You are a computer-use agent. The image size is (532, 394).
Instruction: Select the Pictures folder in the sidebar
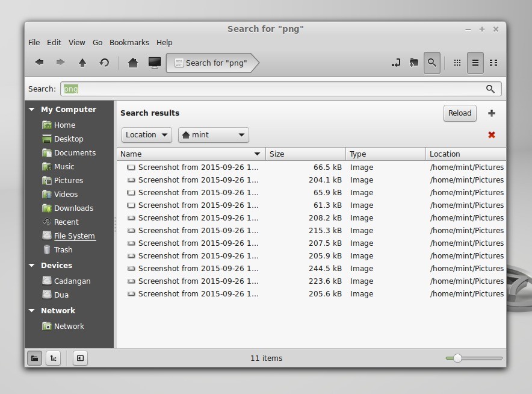[x=66, y=180]
